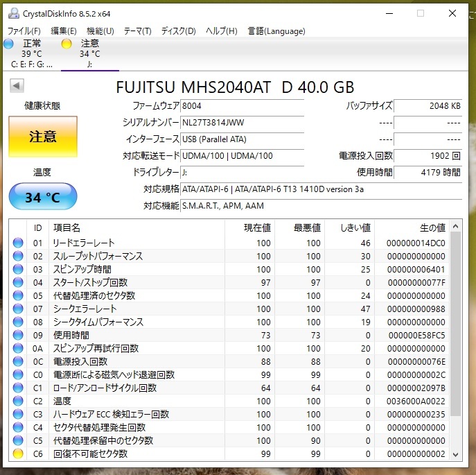Select the 注意 34 °C J: disk tab
This screenshot has height=475, width=476.
tap(90, 54)
